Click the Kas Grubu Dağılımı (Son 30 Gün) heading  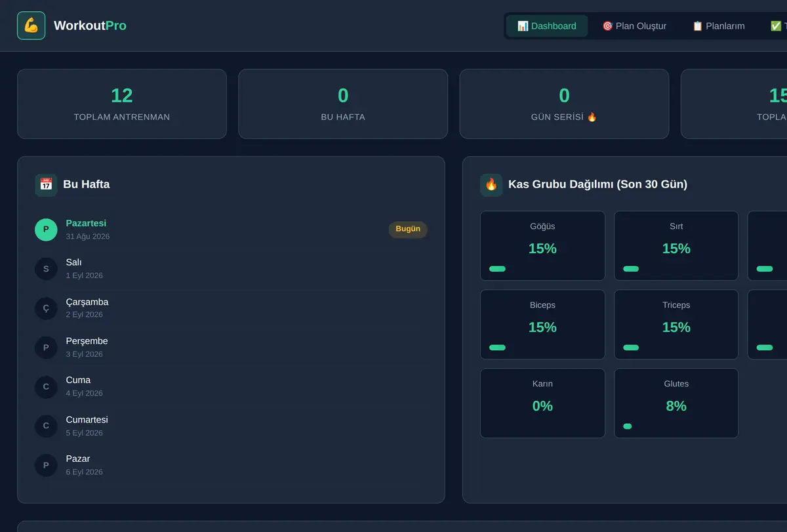click(x=597, y=184)
